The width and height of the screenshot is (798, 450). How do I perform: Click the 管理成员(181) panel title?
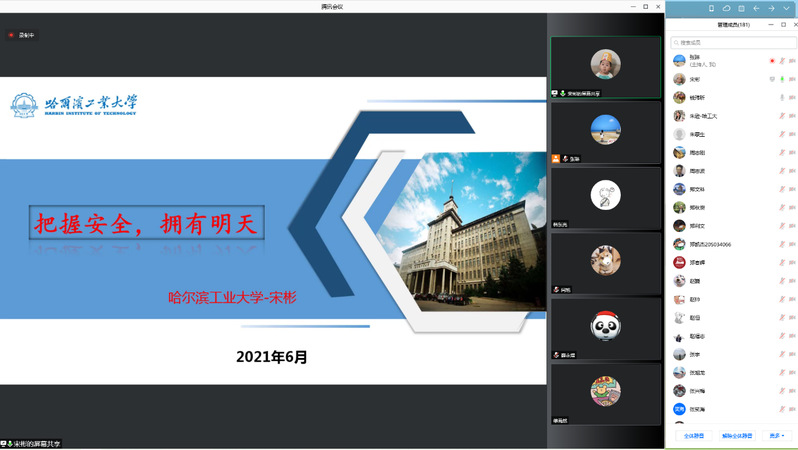coord(733,24)
